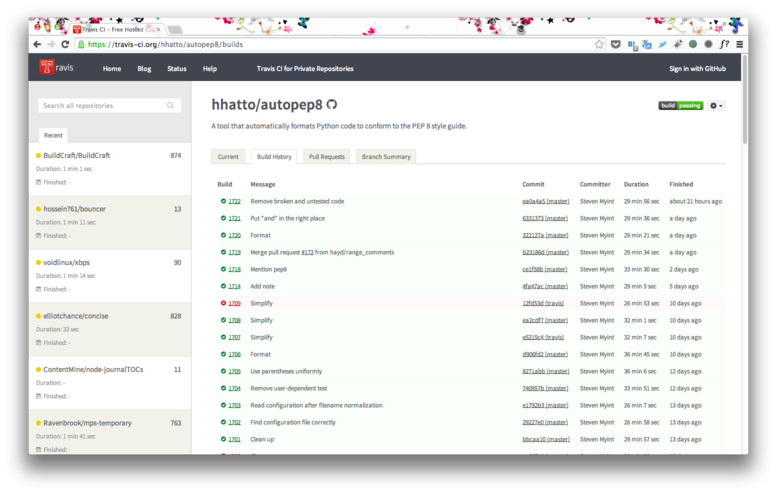
Task: Open the Chrome hamburger menu
Action: [739, 45]
